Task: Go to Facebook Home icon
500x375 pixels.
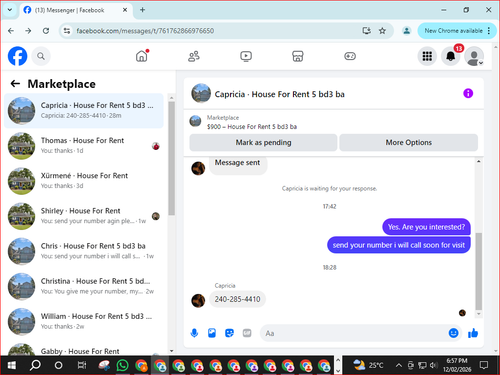Action: [142, 56]
